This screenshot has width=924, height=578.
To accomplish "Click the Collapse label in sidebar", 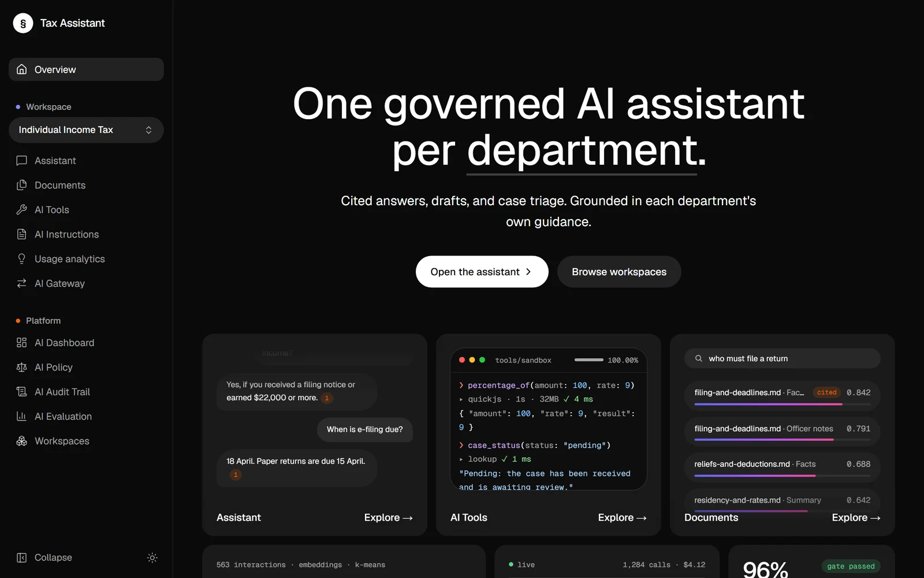I will pyautogui.click(x=53, y=558).
